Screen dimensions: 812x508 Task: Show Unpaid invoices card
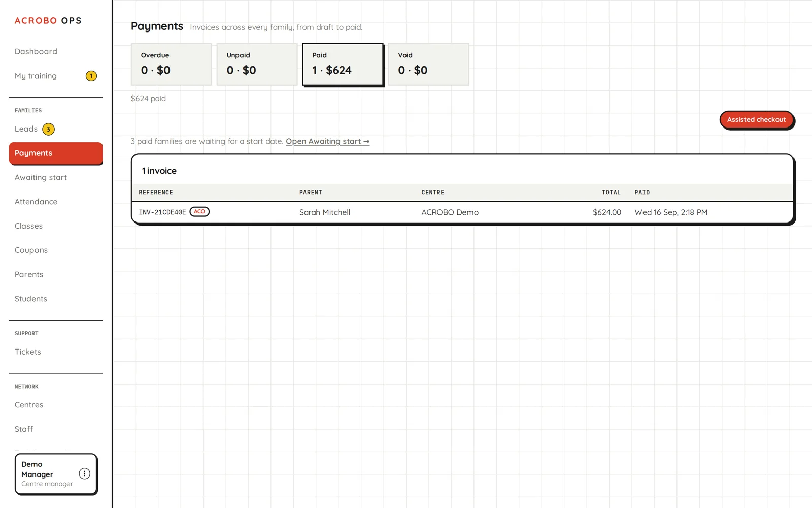(x=257, y=65)
